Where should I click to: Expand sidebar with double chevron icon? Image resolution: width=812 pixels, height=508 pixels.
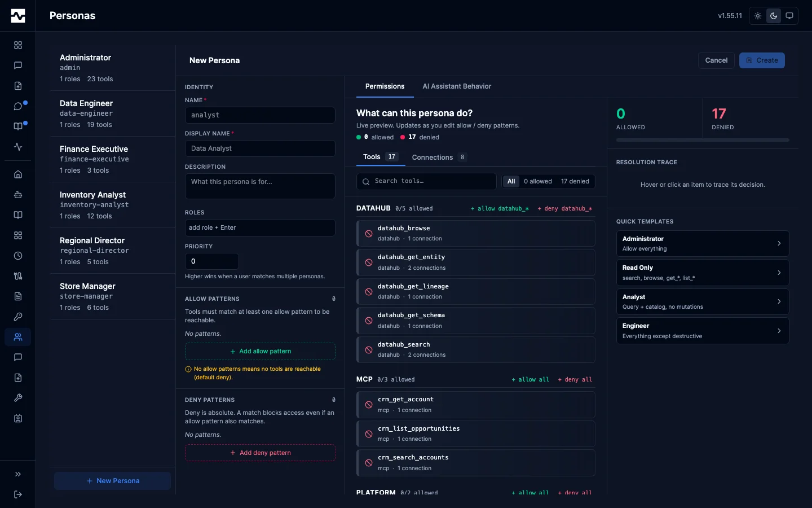tap(18, 474)
